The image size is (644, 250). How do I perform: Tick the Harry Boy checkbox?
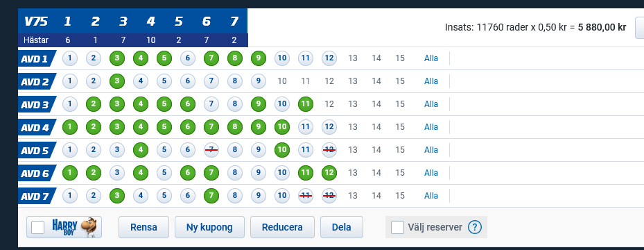[38, 227]
